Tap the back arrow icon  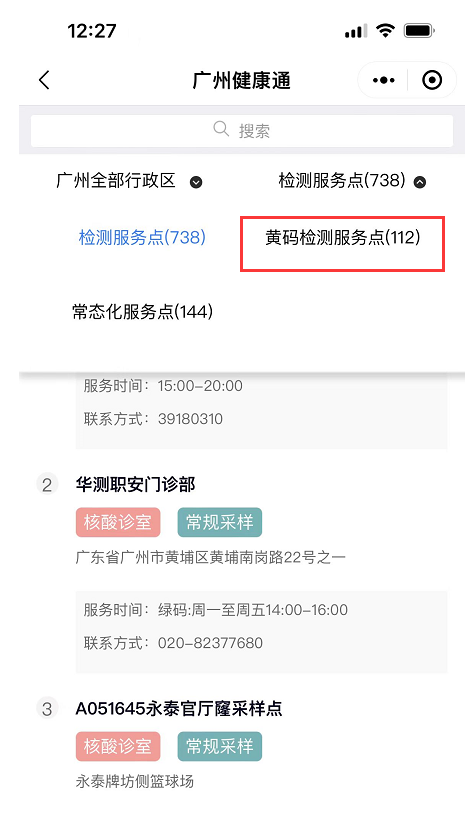(x=44, y=80)
